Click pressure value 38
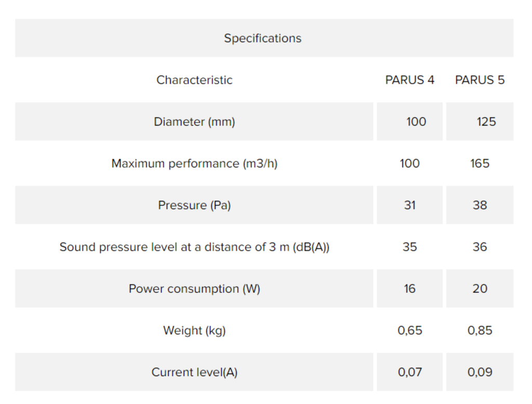 point(480,205)
